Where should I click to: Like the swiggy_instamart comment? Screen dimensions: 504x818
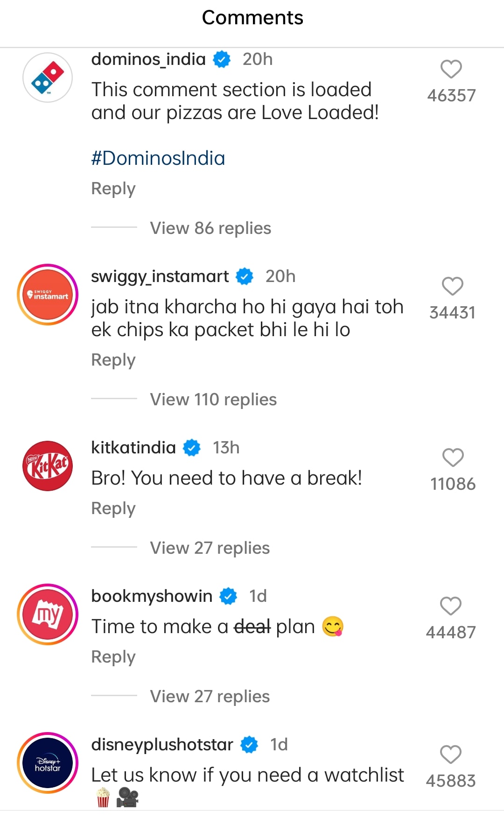[x=452, y=286]
